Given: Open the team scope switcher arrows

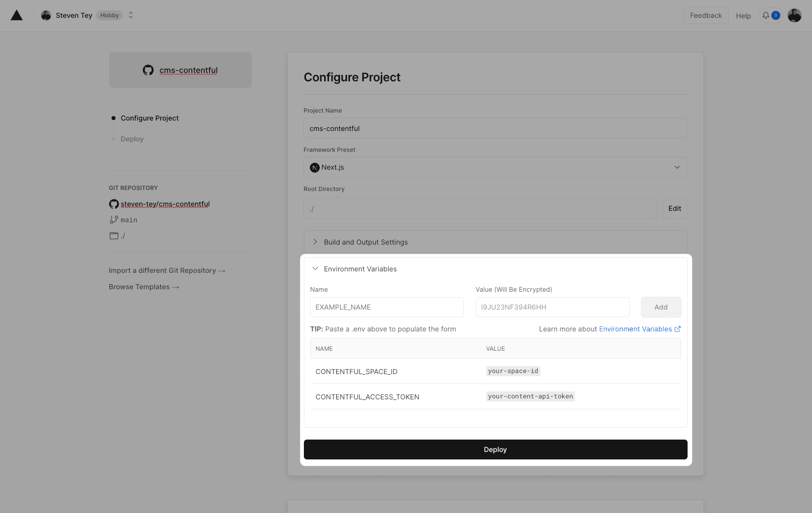Looking at the screenshot, I should [131, 15].
